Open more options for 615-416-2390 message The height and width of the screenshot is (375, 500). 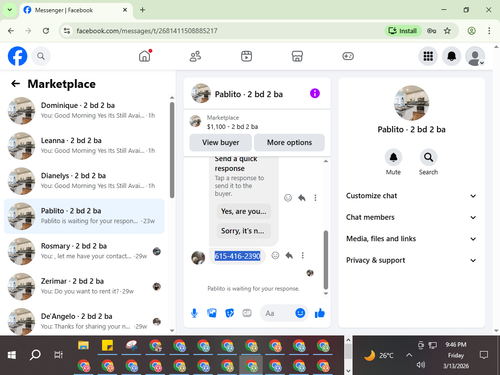pyautogui.click(x=303, y=256)
